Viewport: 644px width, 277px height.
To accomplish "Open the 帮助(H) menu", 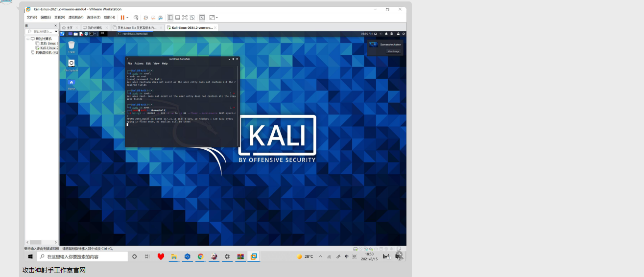I will tap(109, 18).
